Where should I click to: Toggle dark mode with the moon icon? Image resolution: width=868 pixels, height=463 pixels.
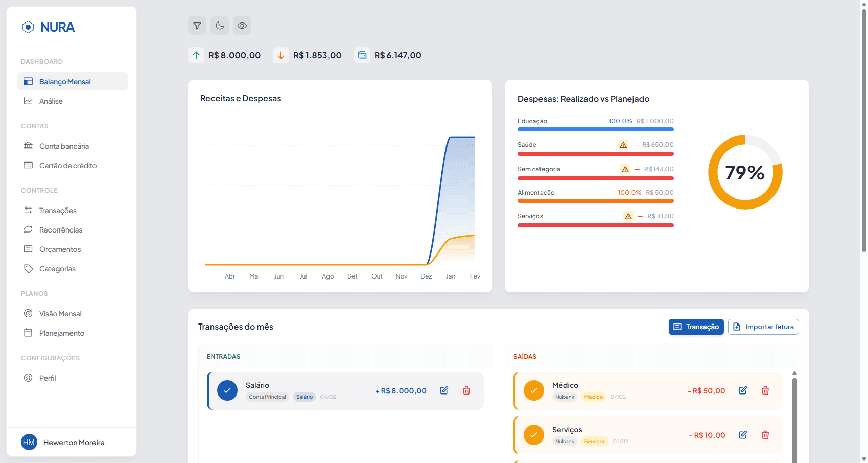tap(220, 26)
